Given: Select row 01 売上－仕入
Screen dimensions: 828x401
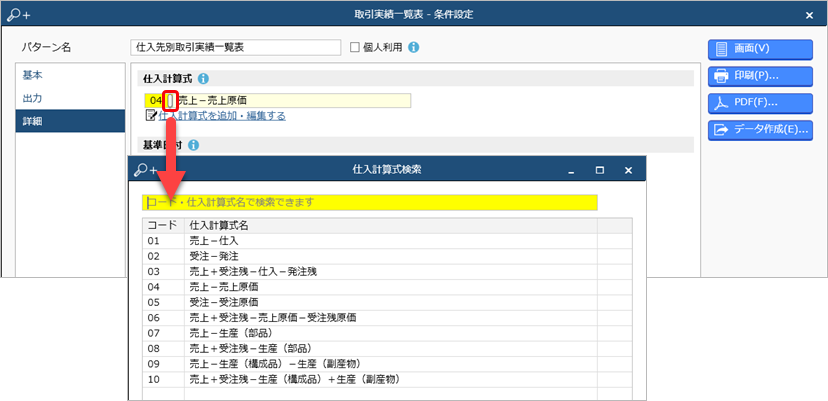Looking at the screenshot, I should click(387, 241).
